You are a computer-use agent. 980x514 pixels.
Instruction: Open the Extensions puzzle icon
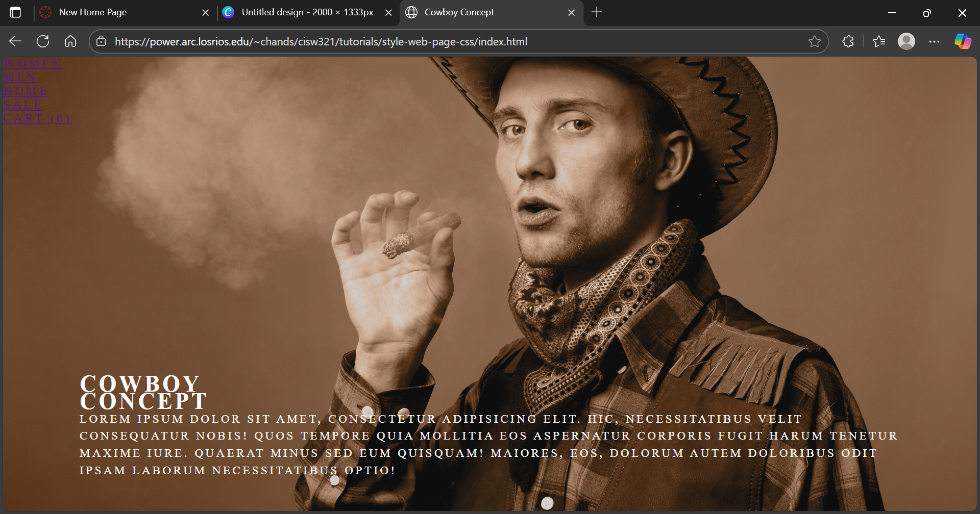(848, 41)
